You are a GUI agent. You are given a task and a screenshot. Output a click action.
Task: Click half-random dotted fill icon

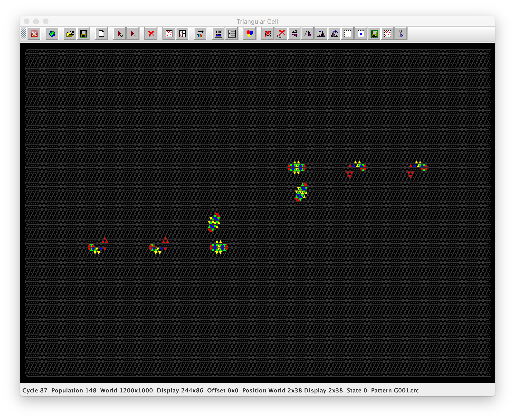[182, 34]
